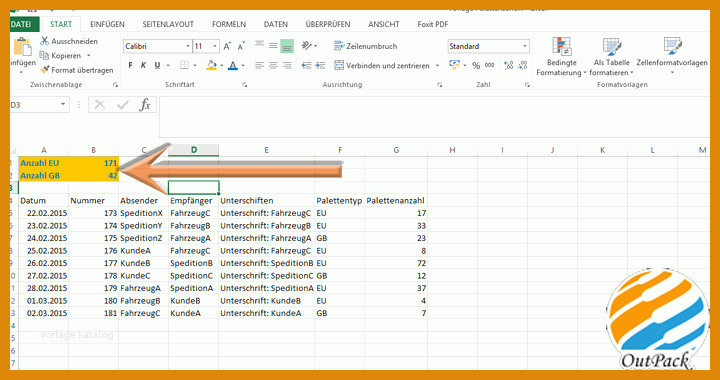Decrease cell indent
Viewport: 720px width, 380px height.
pos(306,66)
